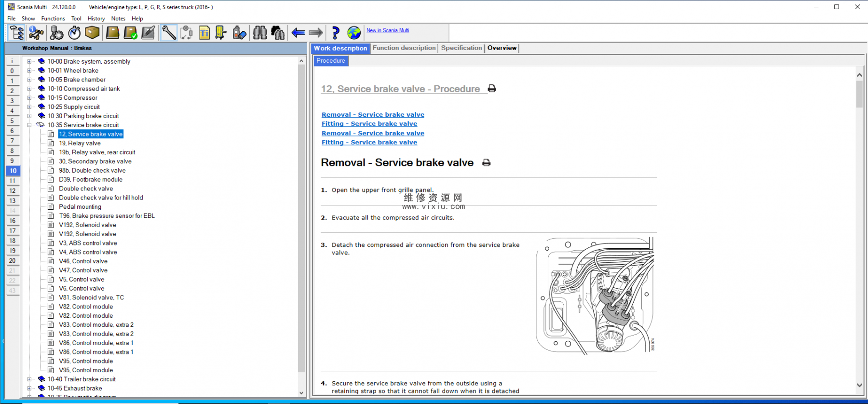Select main group 0 in the sidebar
This screenshot has width=868, height=404.
pos(13,71)
